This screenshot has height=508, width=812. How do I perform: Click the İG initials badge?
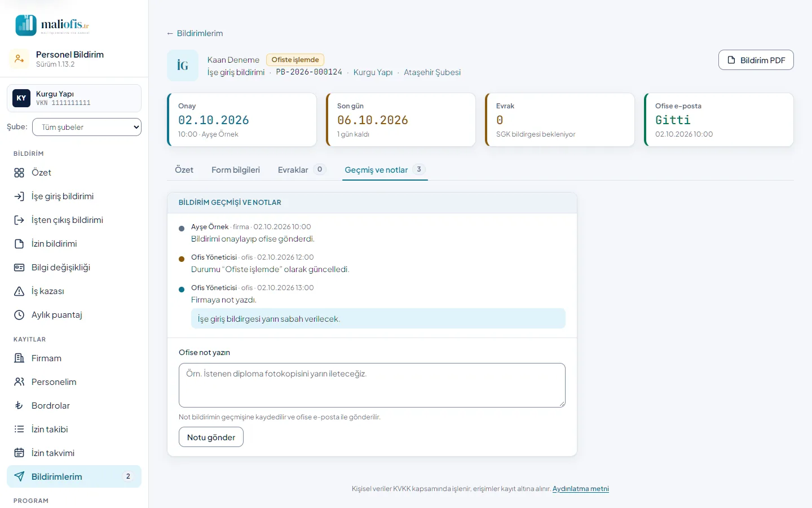[183, 65]
